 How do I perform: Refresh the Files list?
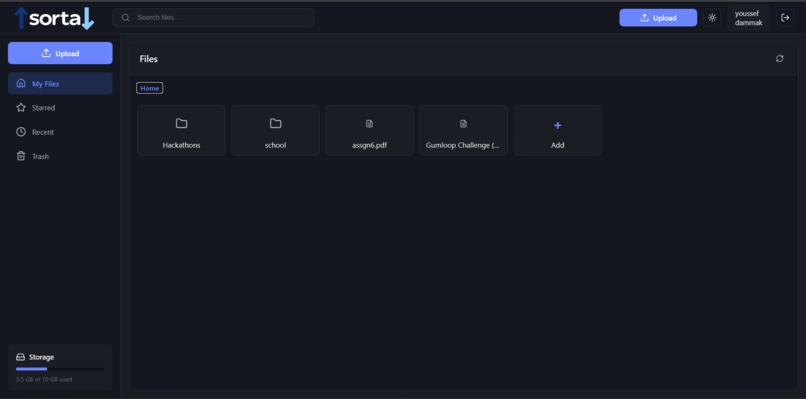(x=780, y=59)
